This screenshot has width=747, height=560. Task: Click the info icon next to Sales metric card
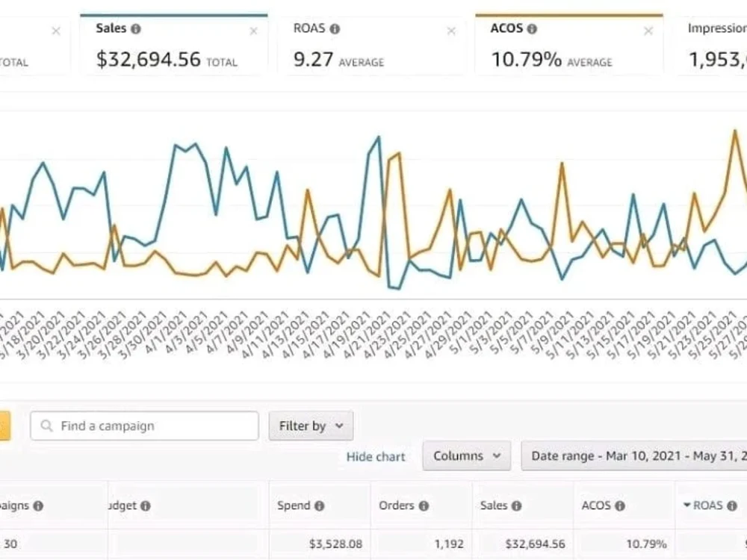(136, 29)
